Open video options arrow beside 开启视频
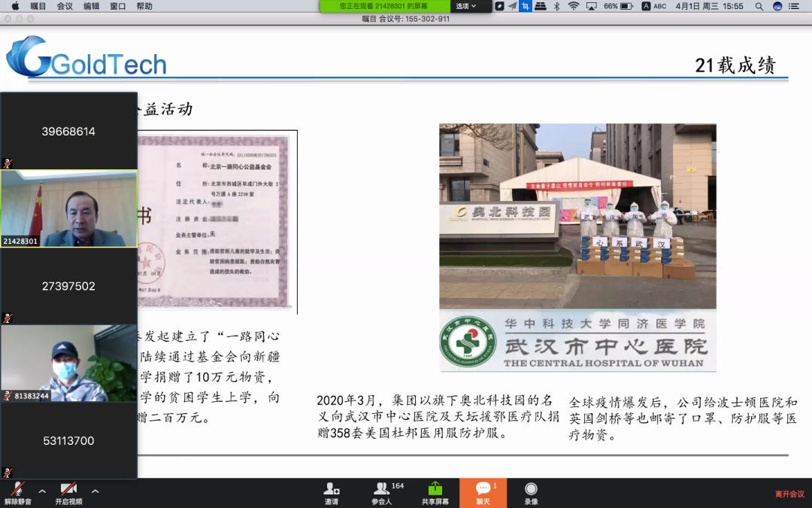The width and height of the screenshot is (812, 508). (x=95, y=491)
